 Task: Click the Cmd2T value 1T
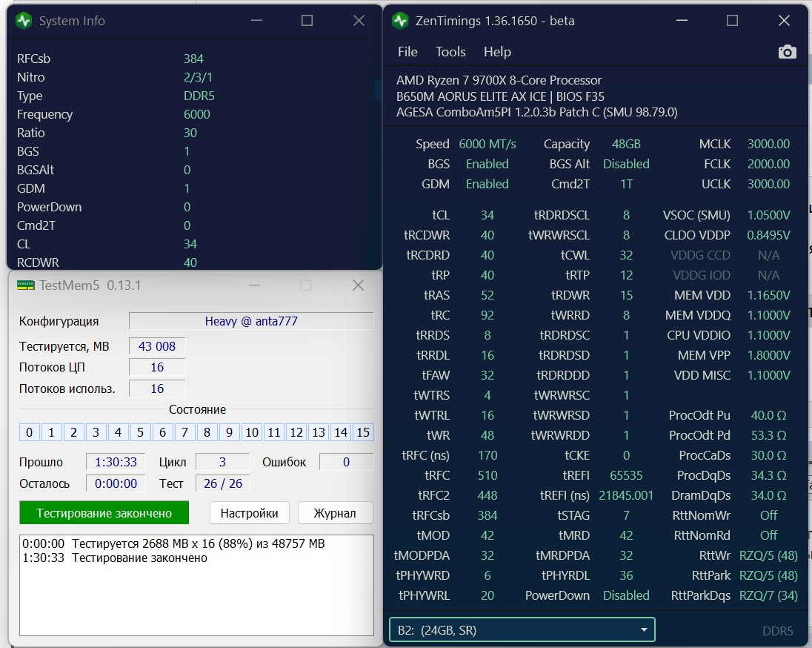click(626, 184)
